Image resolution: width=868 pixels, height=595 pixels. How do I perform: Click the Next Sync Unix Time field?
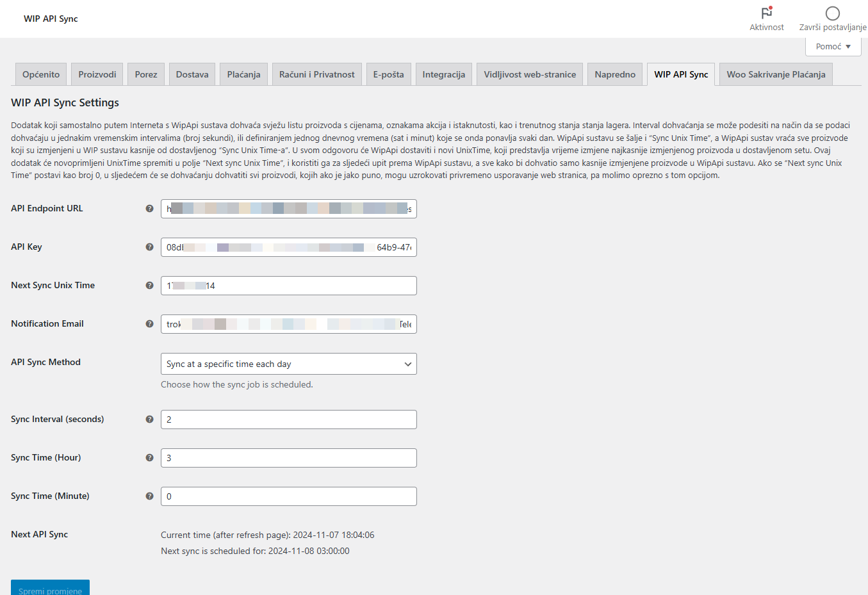click(x=288, y=286)
